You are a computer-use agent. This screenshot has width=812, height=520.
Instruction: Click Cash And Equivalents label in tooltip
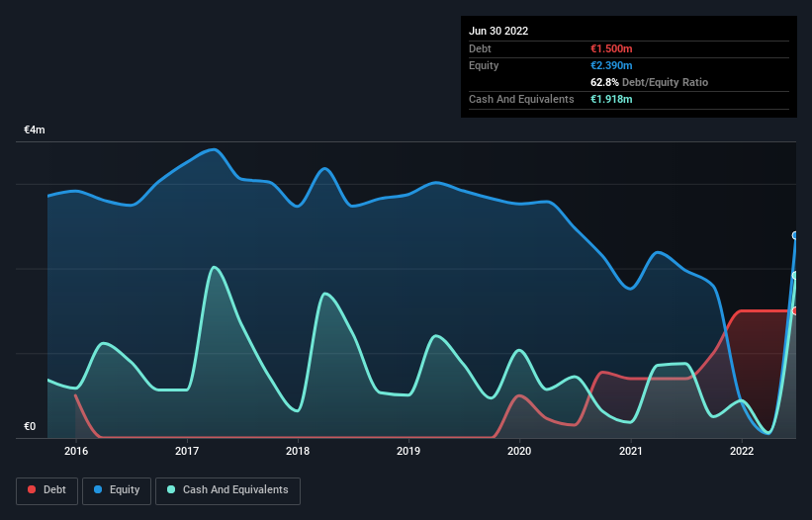521,99
